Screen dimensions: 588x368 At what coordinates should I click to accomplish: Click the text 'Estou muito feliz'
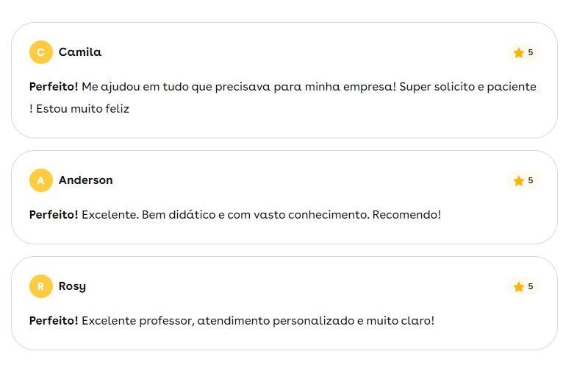point(83,109)
